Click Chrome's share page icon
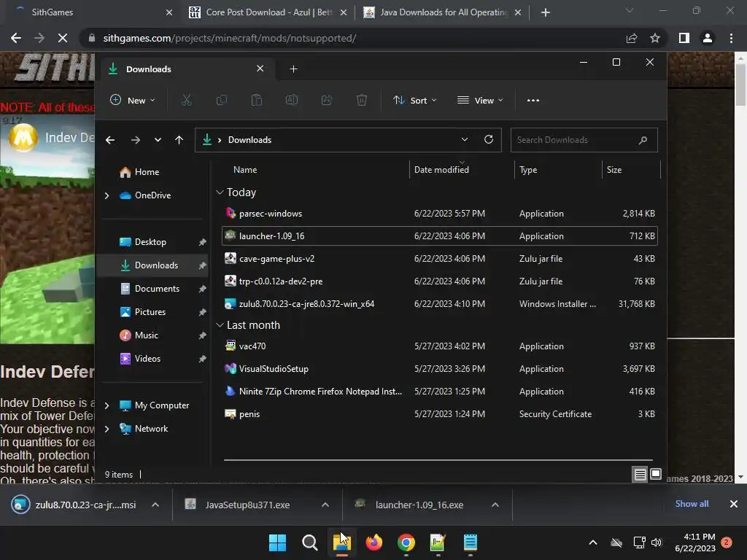Viewport: 747px width, 560px height. click(632, 38)
